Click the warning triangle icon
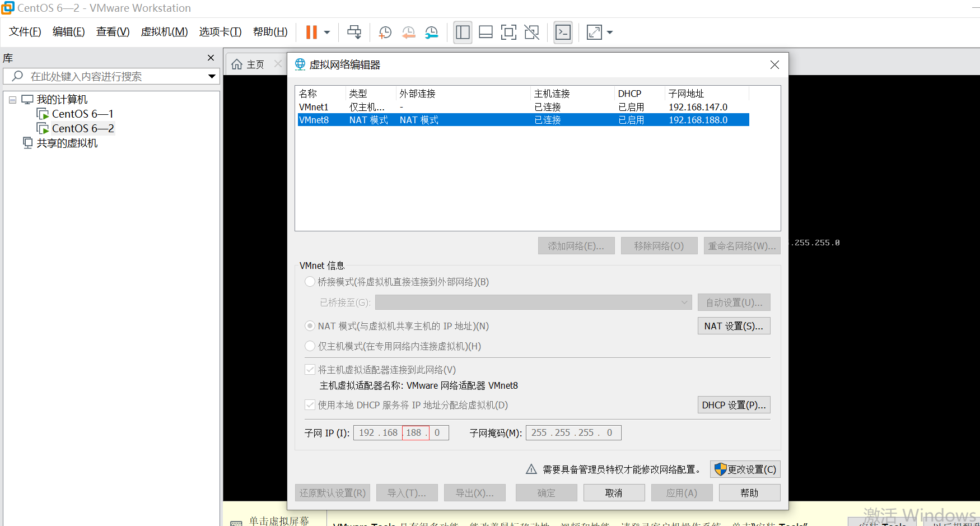This screenshot has width=980, height=526. pyautogui.click(x=531, y=469)
